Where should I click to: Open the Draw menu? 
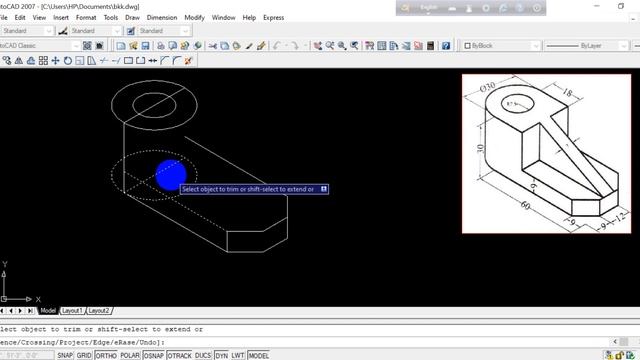point(132,18)
